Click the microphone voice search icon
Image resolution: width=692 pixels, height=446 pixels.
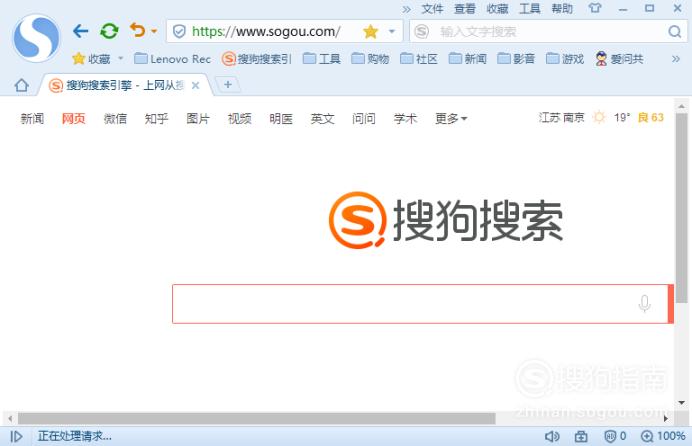[x=644, y=304]
